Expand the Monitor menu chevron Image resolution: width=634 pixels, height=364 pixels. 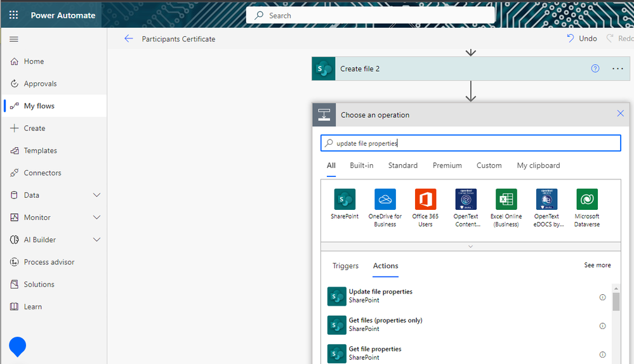click(96, 218)
